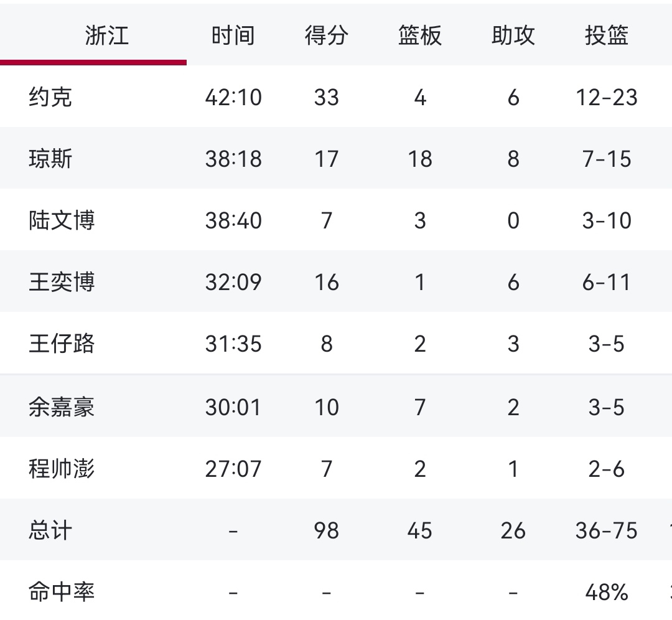Screen dimensions: 672x620
Task: Open 程帅澎's player page
Action: coord(59,468)
